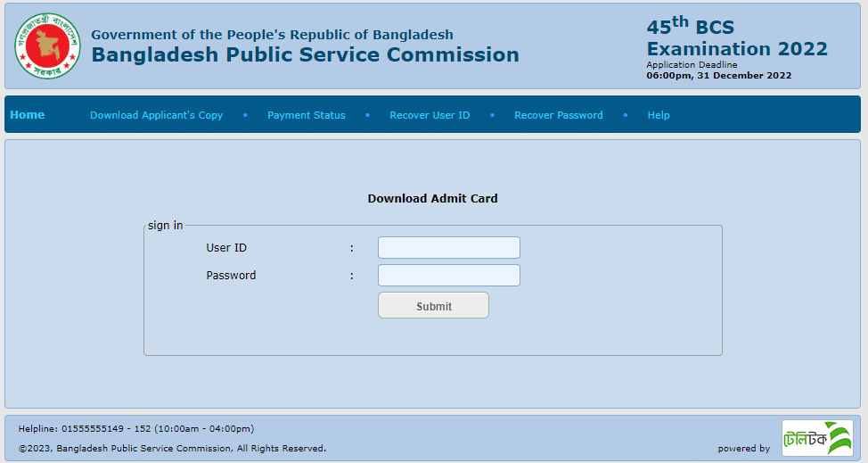The height and width of the screenshot is (463, 868).
Task: Open the Help menu item
Action: pyautogui.click(x=659, y=115)
